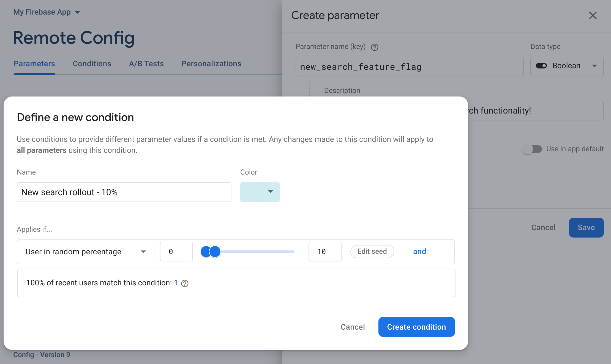Click the A/B Tests tab

[x=146, y=64]
